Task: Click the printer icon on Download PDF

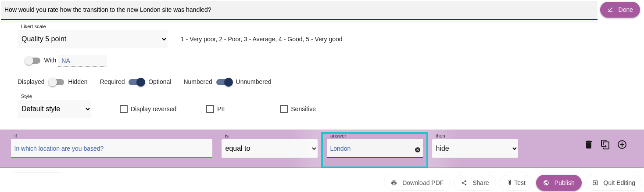Action: [x=394, y=183]
